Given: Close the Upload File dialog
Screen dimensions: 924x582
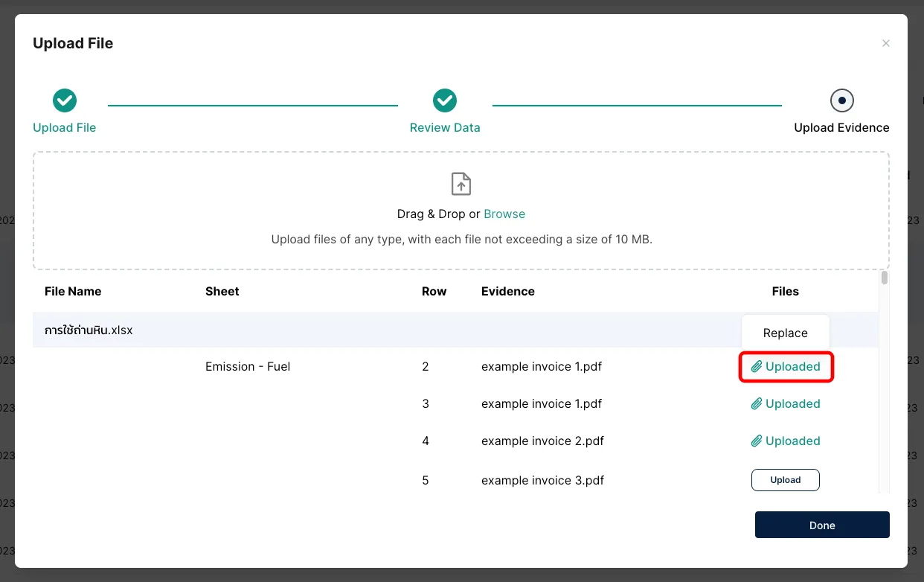Looking at the screenshot, I should click(885, 44).
